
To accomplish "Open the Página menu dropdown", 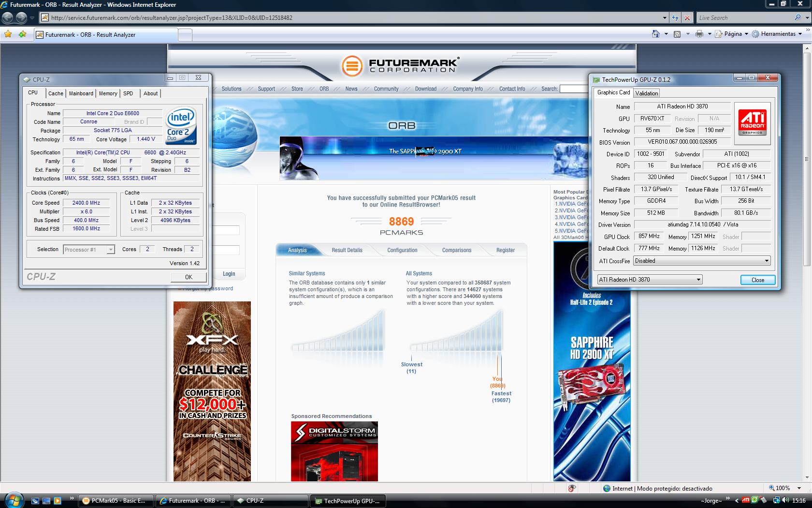I will 732,34.
